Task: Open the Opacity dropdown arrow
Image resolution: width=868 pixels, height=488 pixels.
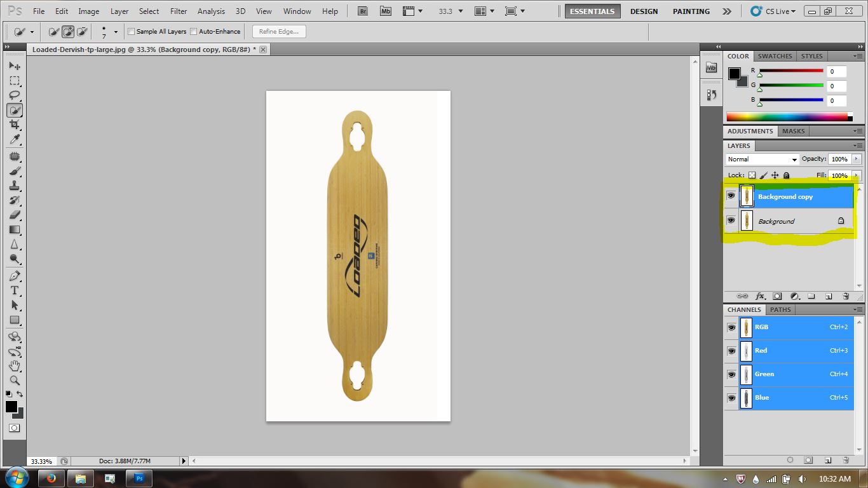Action: pyautogui.click(x=857, y=159)
